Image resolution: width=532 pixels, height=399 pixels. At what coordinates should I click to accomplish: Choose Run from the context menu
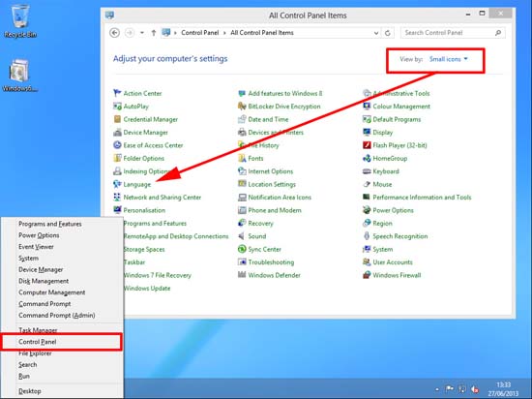(x=24, y=376)
